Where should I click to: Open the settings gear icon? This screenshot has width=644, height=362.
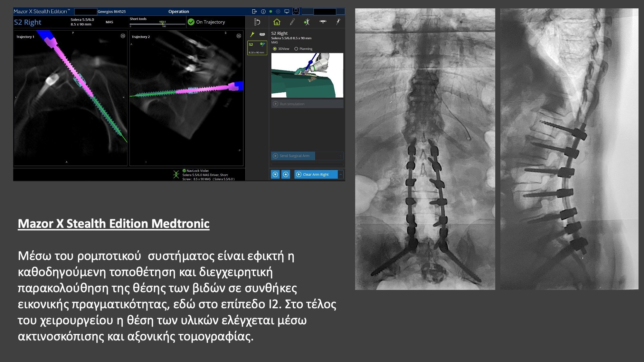point(278,12)
